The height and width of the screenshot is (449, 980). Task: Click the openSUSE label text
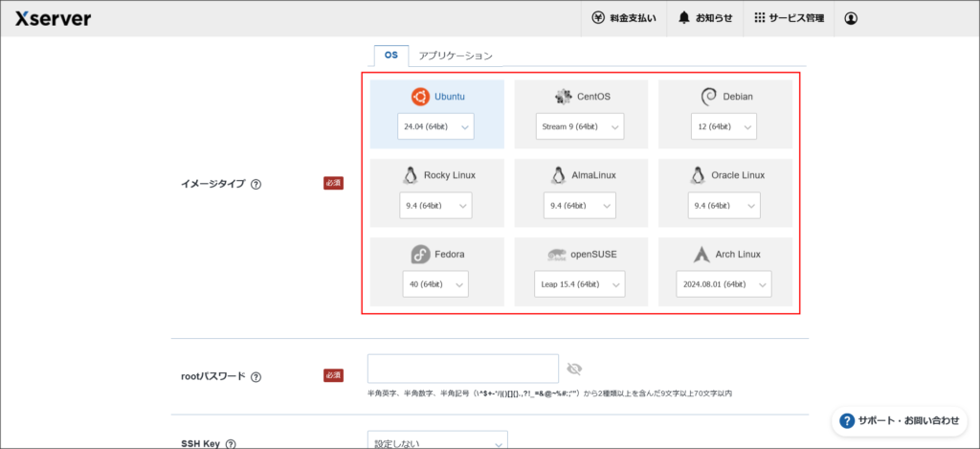click(593, 255)
